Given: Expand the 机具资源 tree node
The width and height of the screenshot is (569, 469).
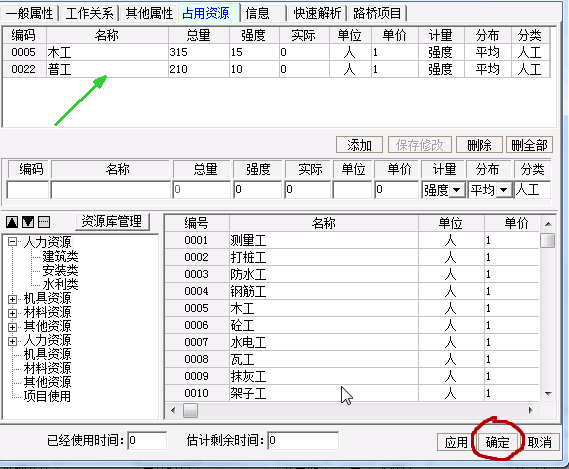Looking at the screenshot, I should click(12, 299).
